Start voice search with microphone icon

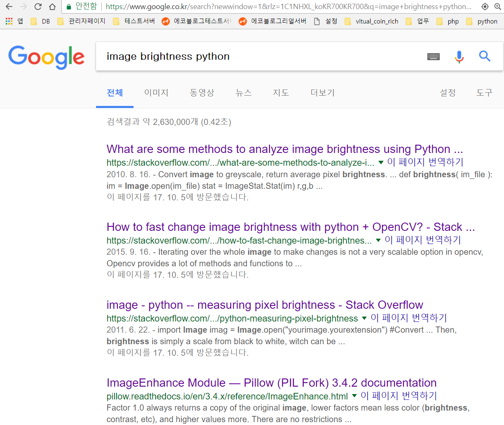click(x=459, y=56)
